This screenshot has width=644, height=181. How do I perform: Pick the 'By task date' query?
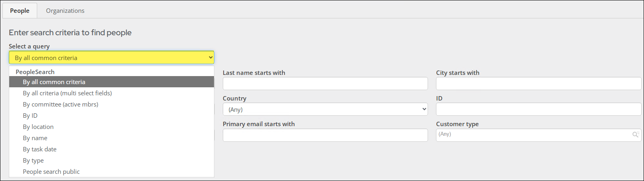click(x=40, y=149)
